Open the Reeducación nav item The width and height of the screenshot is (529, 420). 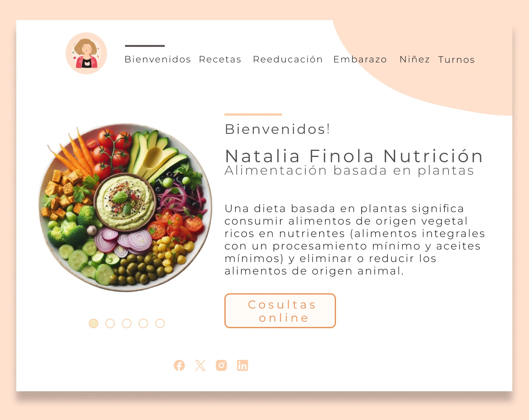point(288,59)
